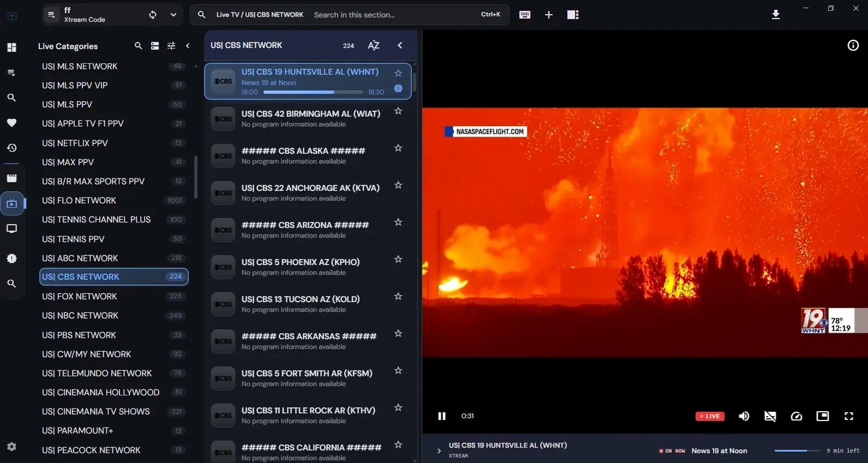Viewport: 868px width, 463px height.
Task: Enter fullscreen video mode
Action: click(849, 416)
